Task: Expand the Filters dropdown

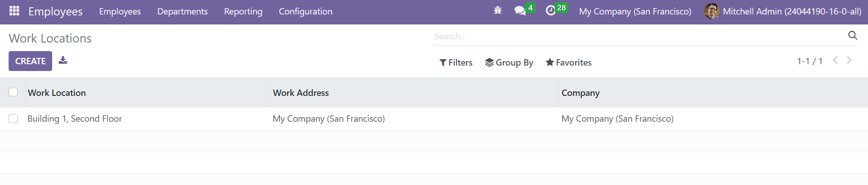Action: [x=456, y=62]
